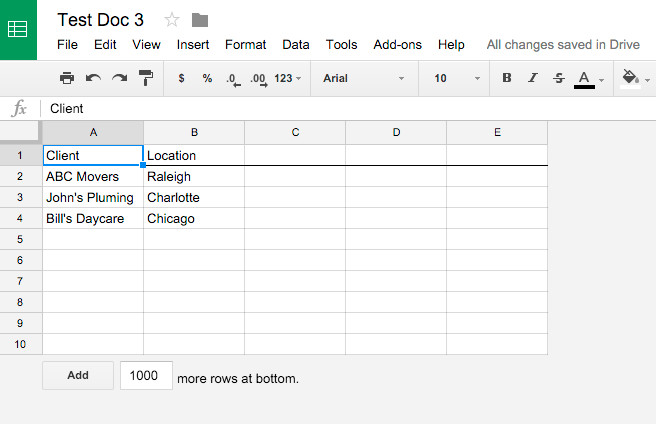The width and height of the screenshot is (656, 424).
Task: Open the text color picker
Action: click(x=589, y=79)
